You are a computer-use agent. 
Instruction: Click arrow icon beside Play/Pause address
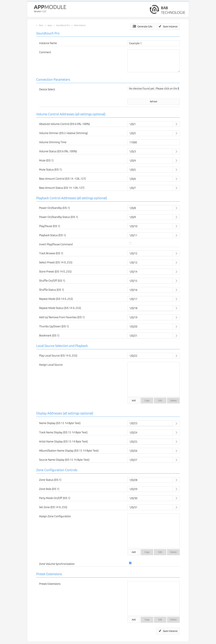[x=176, y=226]
